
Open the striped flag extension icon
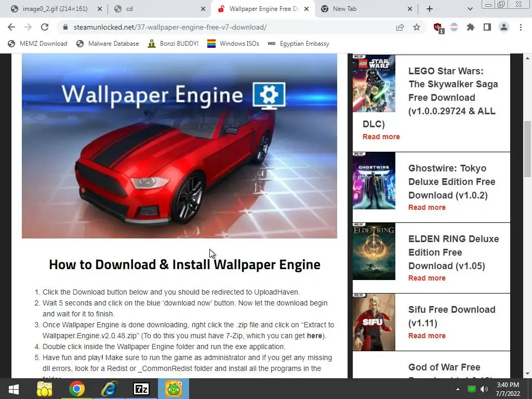[x=454, y=27]
